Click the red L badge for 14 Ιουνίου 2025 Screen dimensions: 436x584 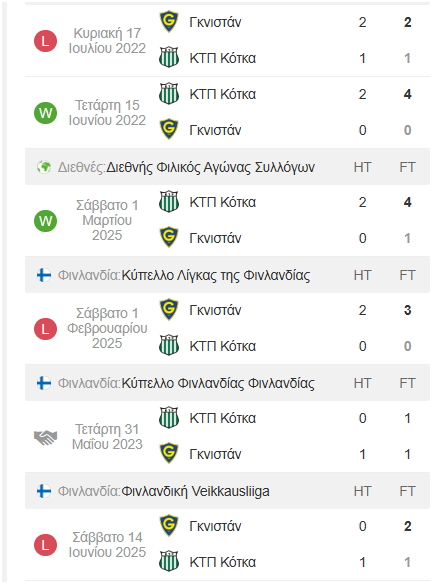tap(45, 545)
